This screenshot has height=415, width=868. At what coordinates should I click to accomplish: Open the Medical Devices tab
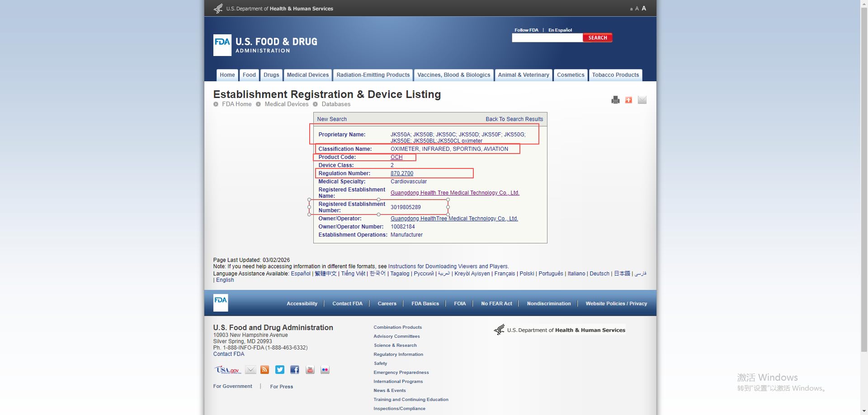(308, 75)
